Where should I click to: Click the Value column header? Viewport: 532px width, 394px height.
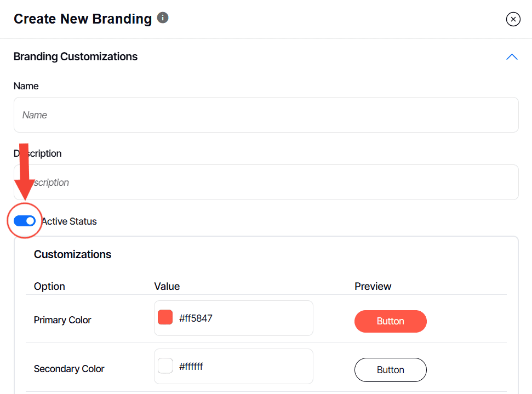tap(167, 287)
